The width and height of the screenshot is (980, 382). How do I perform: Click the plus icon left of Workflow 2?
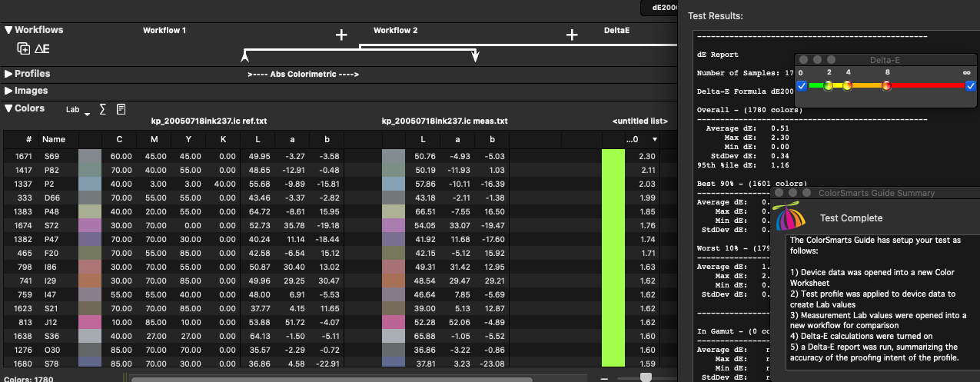coord(341,35)
